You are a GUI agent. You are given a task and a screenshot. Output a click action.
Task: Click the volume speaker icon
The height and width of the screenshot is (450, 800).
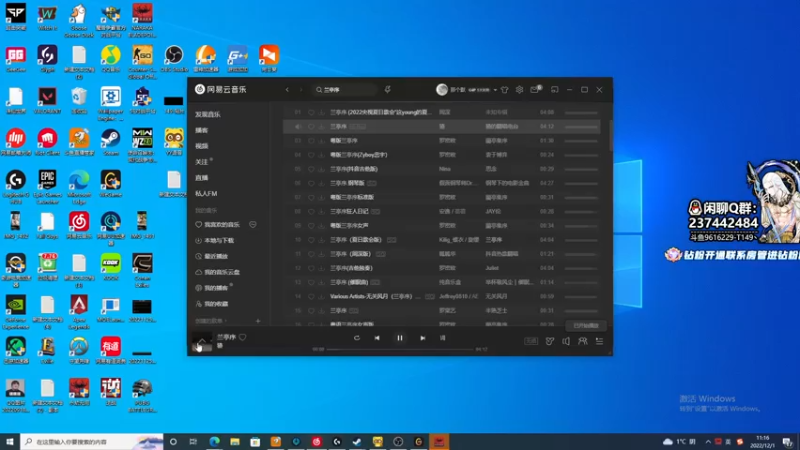[x=566, y=341]
